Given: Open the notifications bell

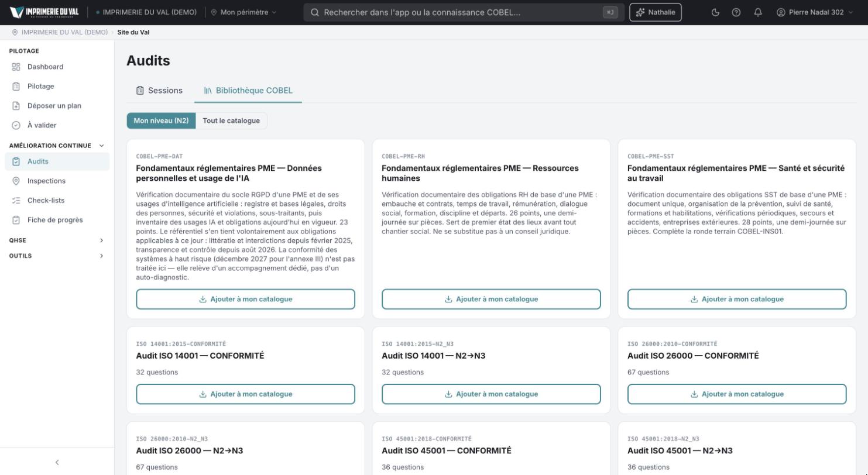Looking at the screenshot, I should [x=758, y=12].
